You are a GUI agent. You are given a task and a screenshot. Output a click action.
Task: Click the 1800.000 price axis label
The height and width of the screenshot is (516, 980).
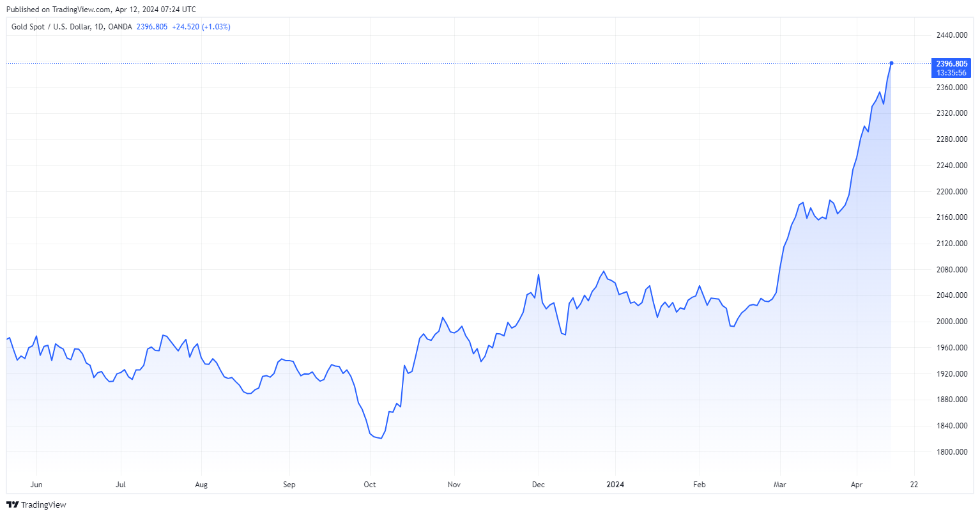click(x=951, y=452)
